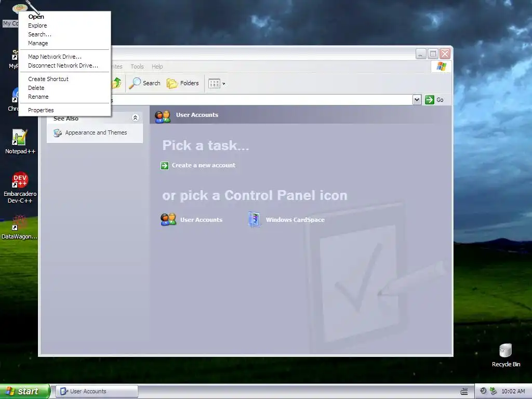Viewport: 532px width, 399px height.
Task: Click the Start button
Action: click(24, 391)
